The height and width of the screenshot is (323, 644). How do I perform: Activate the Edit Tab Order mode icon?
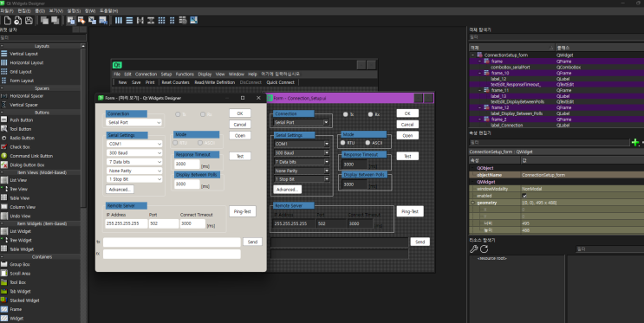click(102, 20)
